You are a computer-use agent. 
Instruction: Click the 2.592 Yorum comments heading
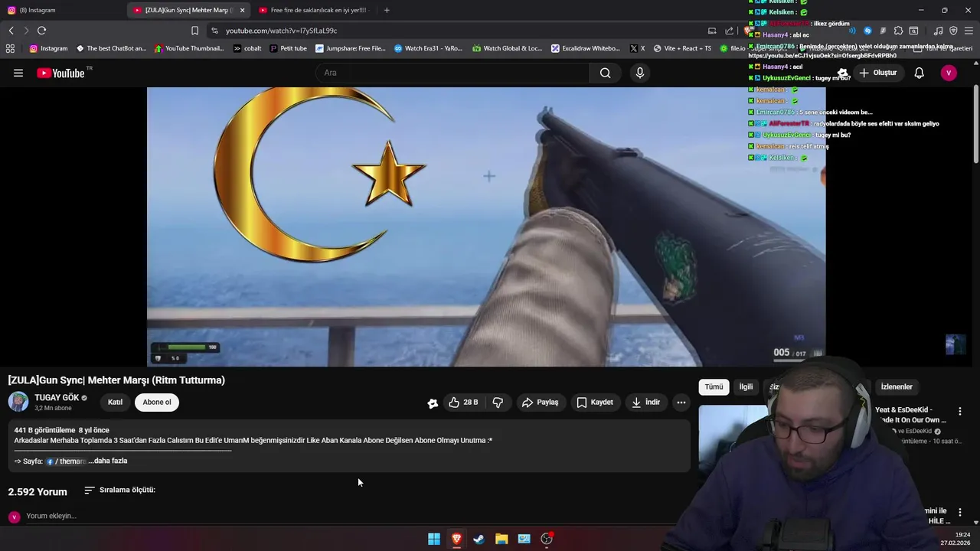point(38,491)
